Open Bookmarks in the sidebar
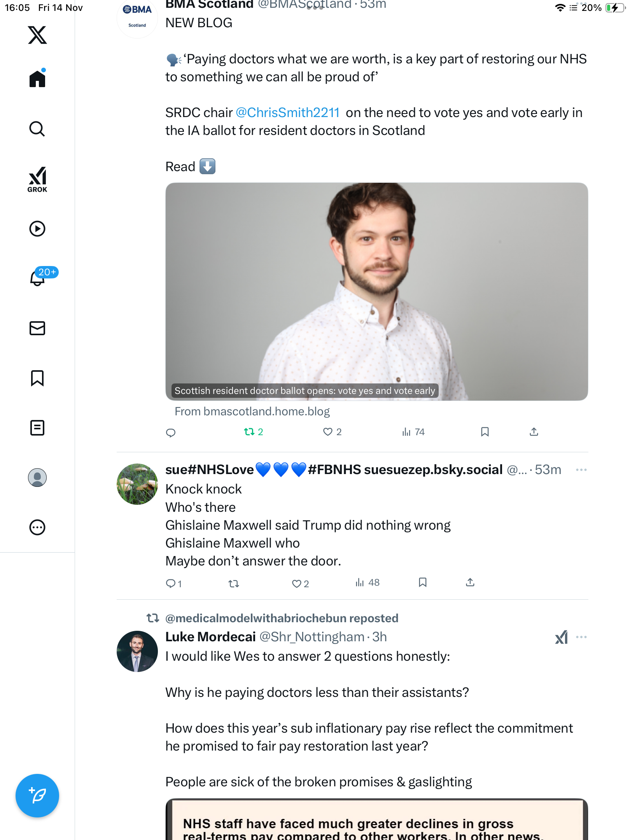 pyautogui.click(x=37, y=378)
